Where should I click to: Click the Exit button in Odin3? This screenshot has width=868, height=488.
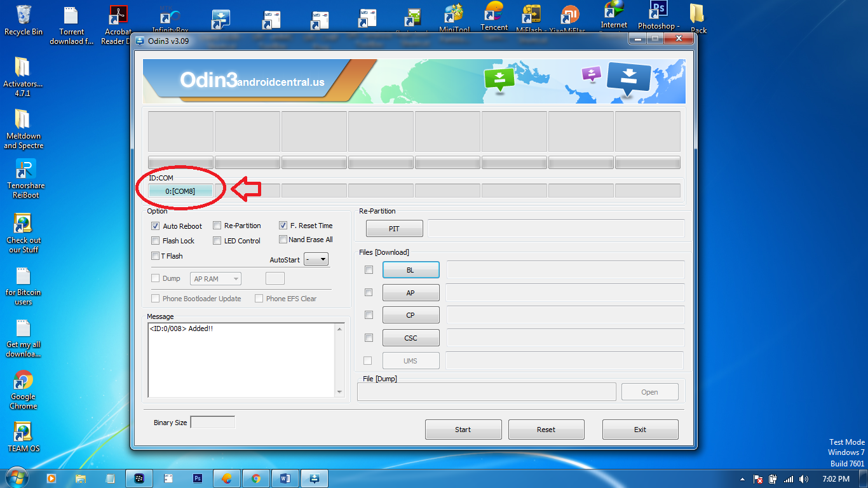pyautogui.click(x=641, y=430)
